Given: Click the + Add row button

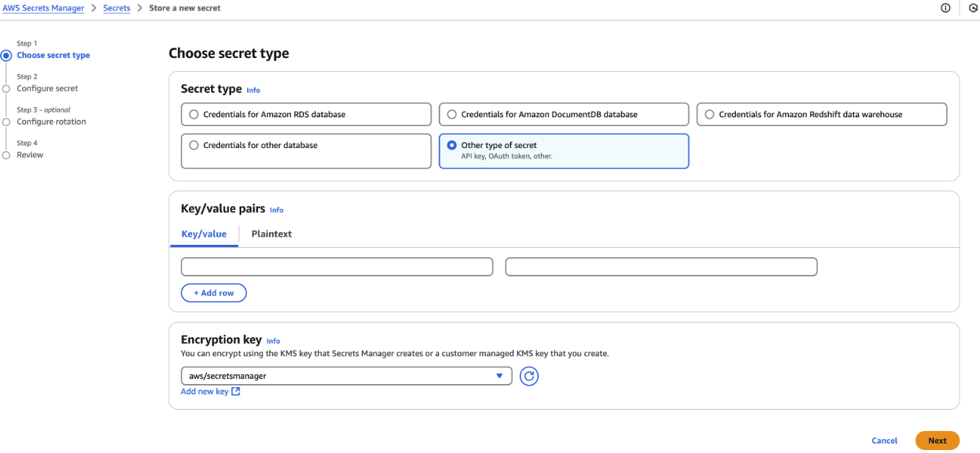Looking at the screenshot, I should (214, 292).
